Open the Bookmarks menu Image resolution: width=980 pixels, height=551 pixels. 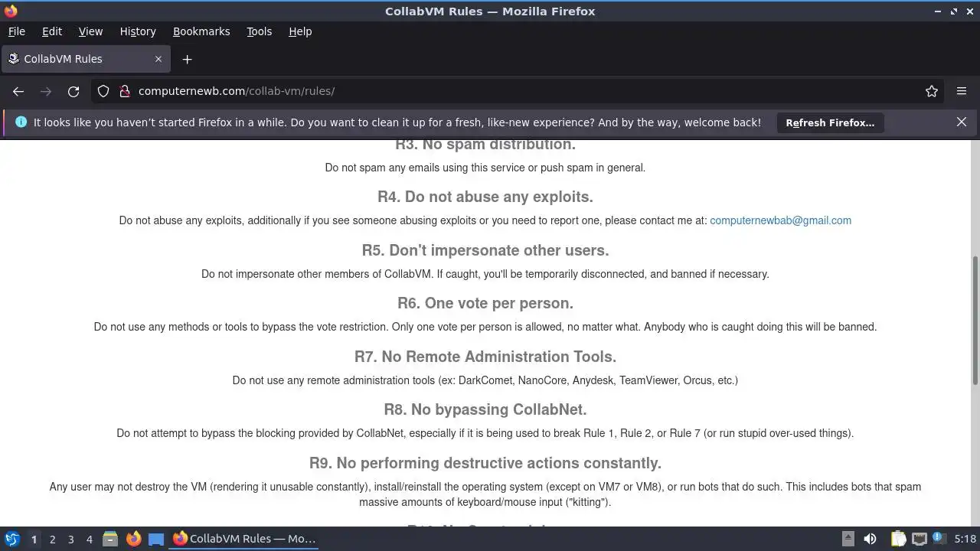pos(201,31)
